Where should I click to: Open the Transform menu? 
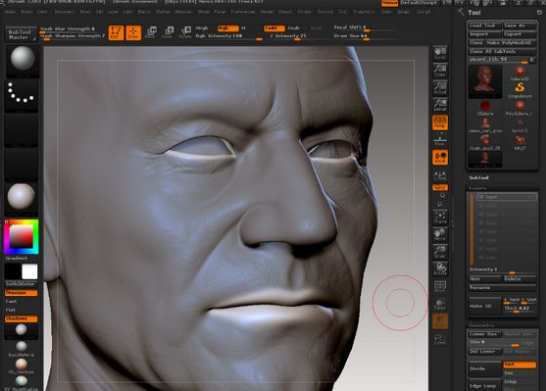coord(364,12)
